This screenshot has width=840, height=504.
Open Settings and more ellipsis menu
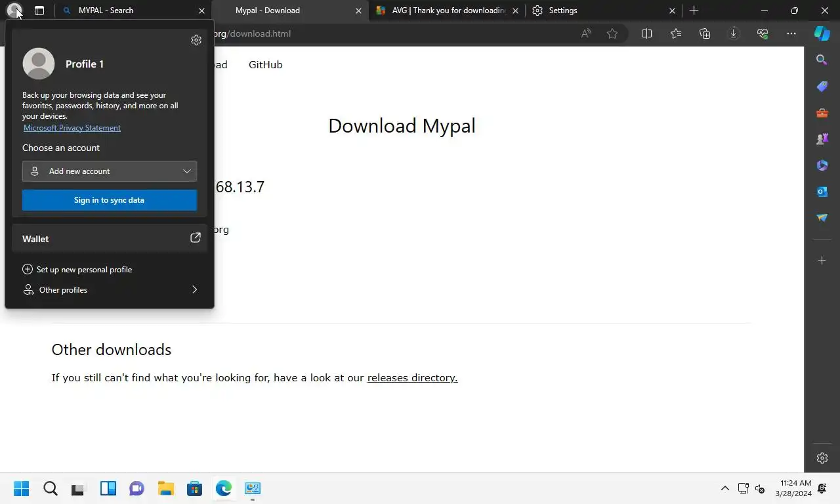pyautogui.click(x=791, y=33)
